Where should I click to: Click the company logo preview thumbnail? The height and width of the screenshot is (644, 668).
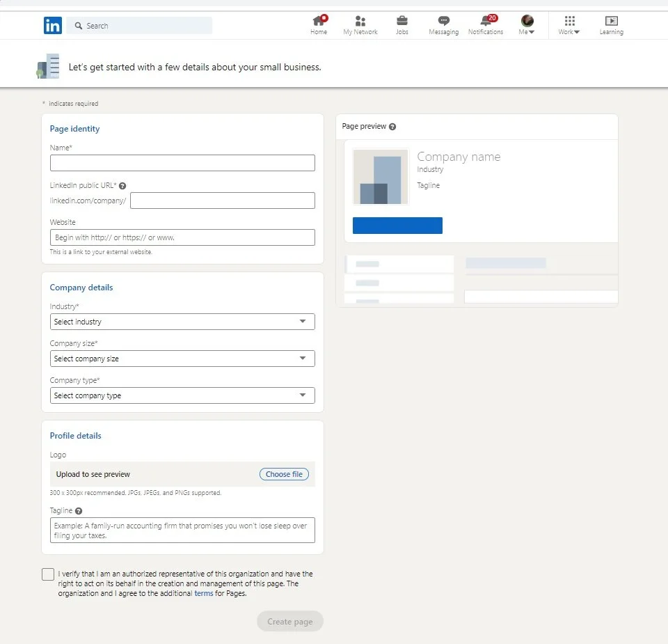point(381,176)
